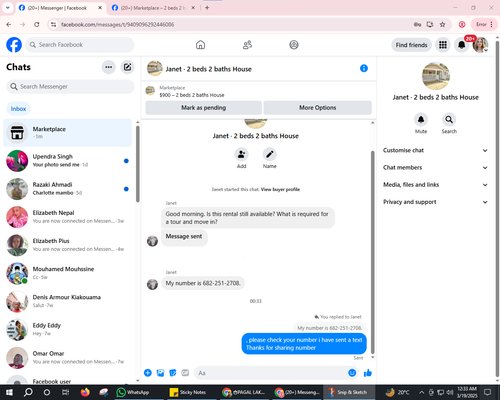Image resolution: width=500 pixels, height=400 pixels.
Task: Expand the Chat members section
Action: pyautogui.click(x=435, y=167)
